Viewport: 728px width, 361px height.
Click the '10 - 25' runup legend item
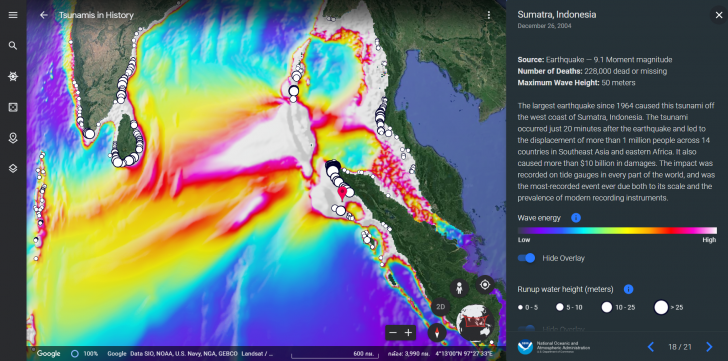(618, 307)
